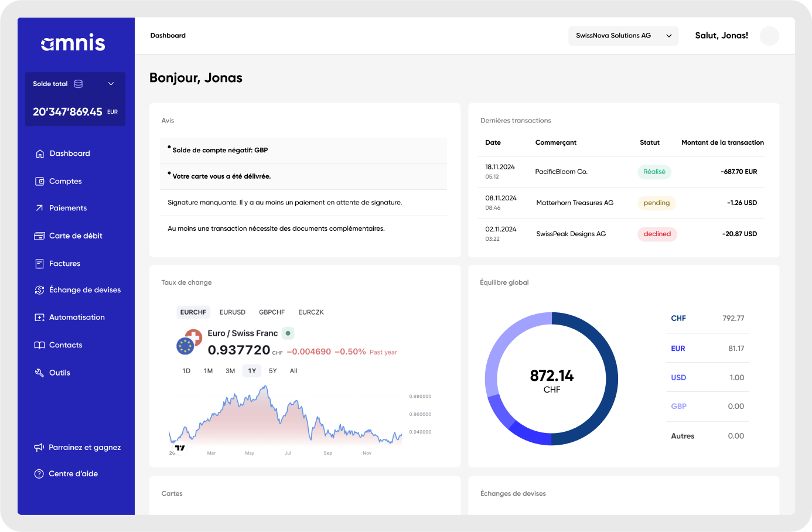Click the Carte de débit card icon
This screenshot has width=812, height=532.
coord(40,236)
